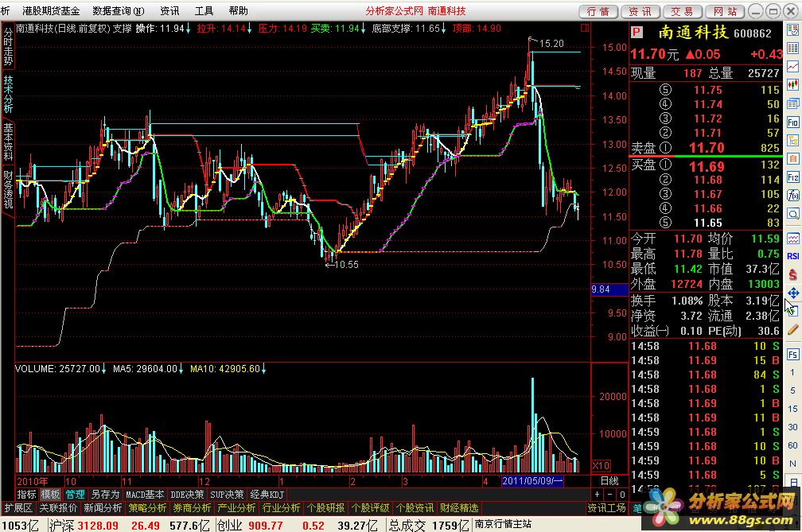Click the 9.84 price marker on axis
802x532 pixels.
point(609,289)
